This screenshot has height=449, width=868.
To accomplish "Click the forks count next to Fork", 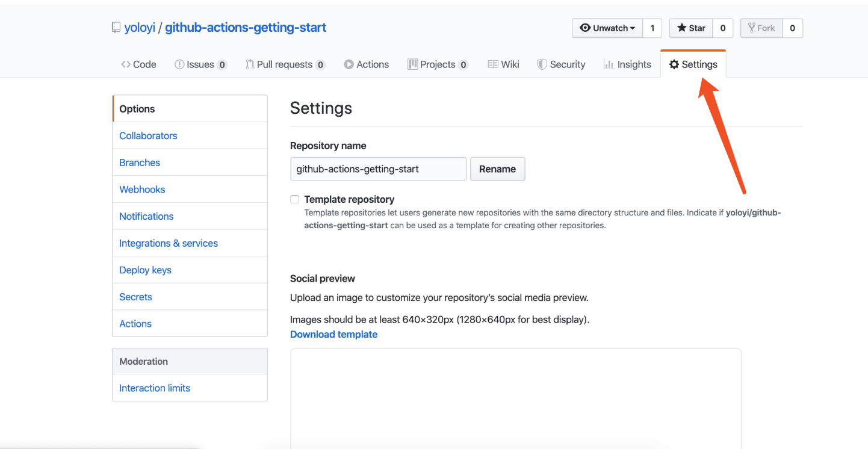I will [x=793, y=28].
